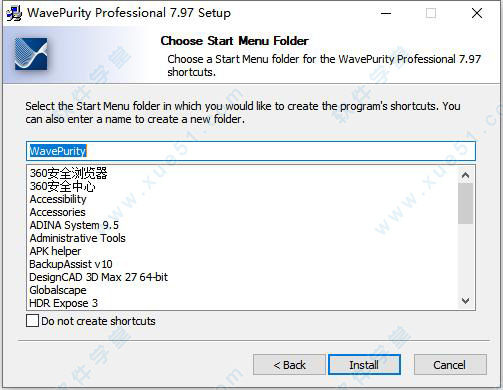Click the scroll up arrow of folder list

pos(465,175)
